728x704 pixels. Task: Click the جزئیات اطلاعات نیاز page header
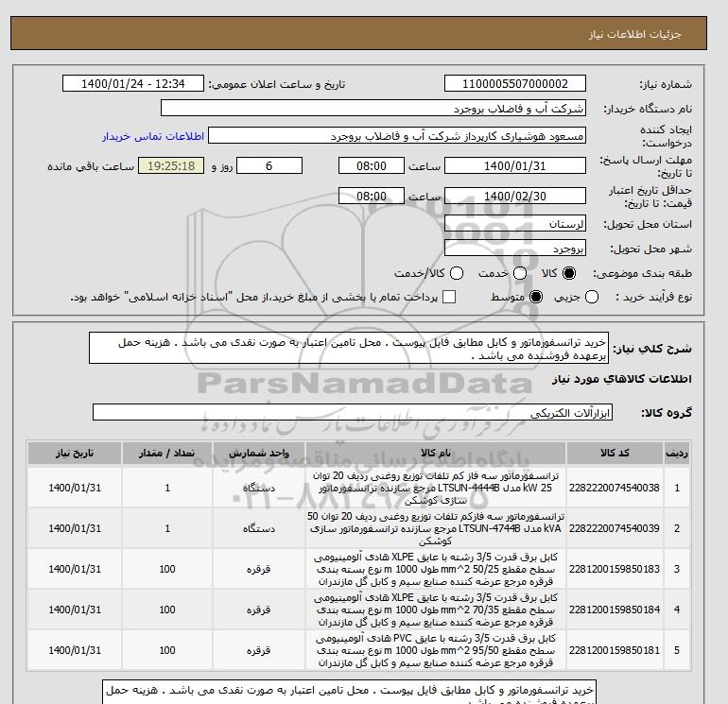(x=634, y=34)
